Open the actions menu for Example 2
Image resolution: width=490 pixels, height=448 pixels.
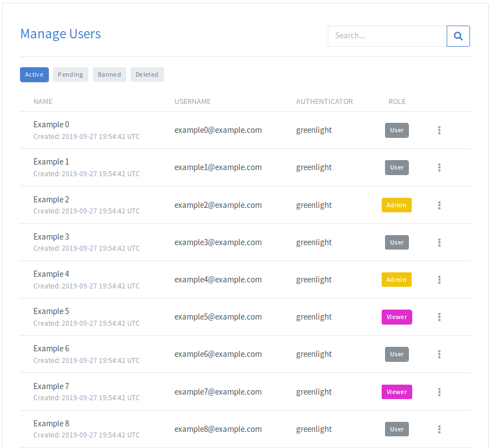(x=439, y=205)
